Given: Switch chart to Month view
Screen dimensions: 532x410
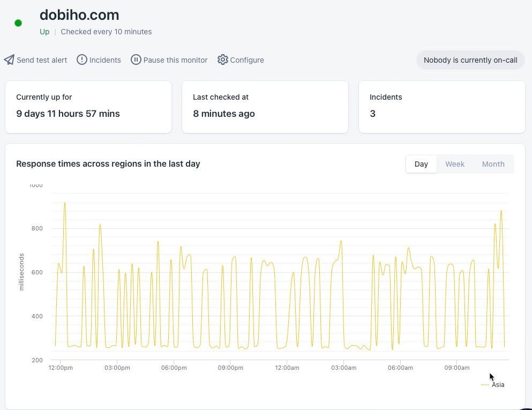Looking at the screenshot, I should pyautogui.click(x=493, y=164).
